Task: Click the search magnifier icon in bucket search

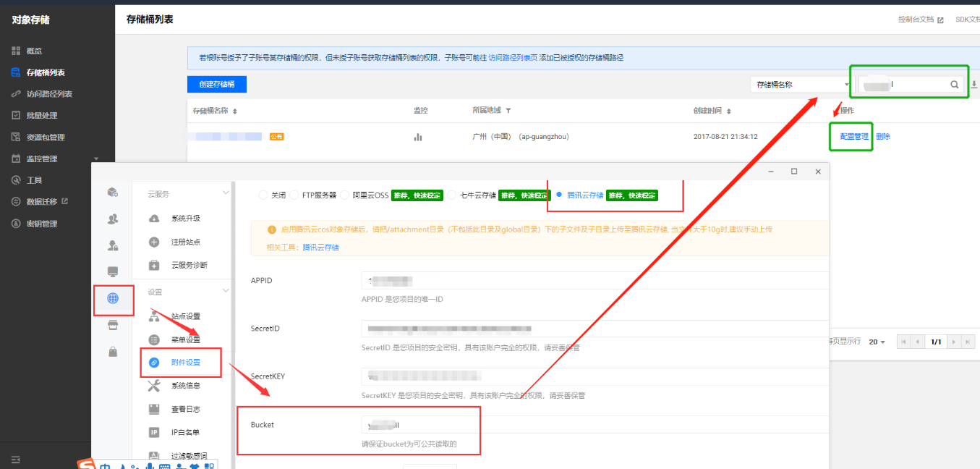Action: [x=955, y=85]
